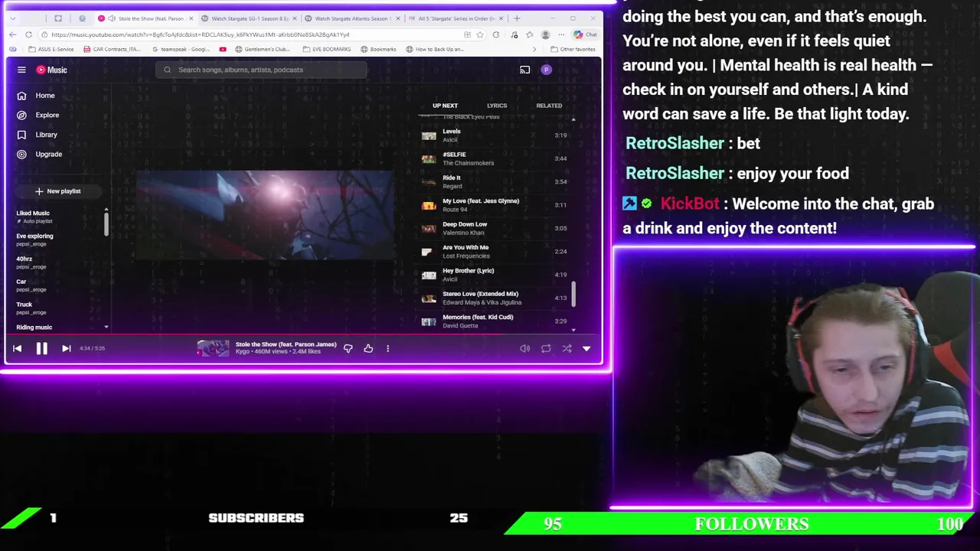The height and width of the screenshot is (551, 980).
Task: Reload the browser page
Action: [28, 34]
